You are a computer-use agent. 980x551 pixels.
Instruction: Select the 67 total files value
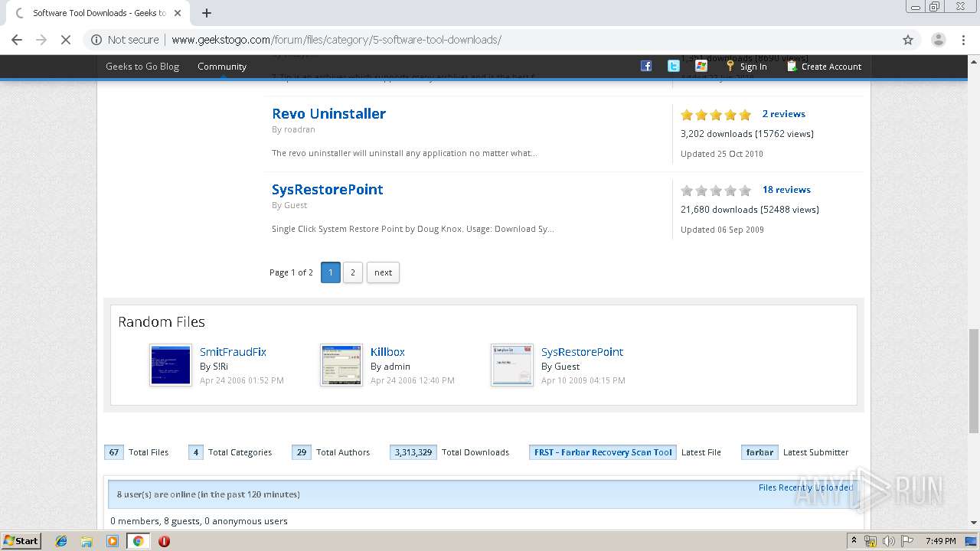coord(114,452)
